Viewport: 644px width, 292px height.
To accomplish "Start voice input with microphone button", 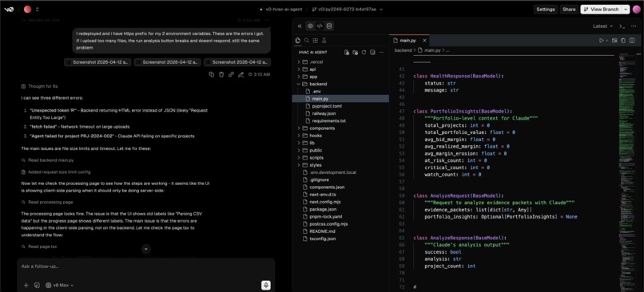I will point(266,285).
